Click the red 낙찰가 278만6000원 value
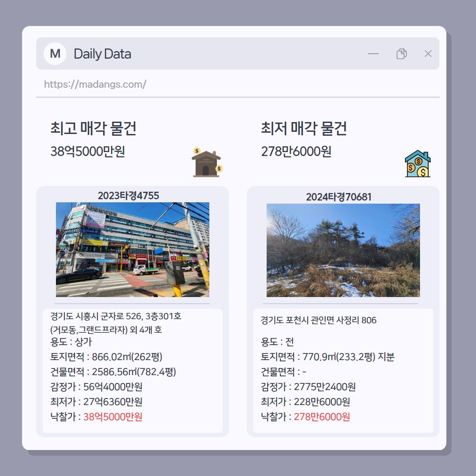 [322, 417]
